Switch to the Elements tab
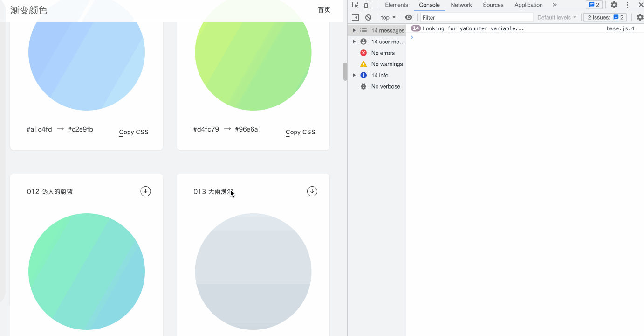This screenshot has width=644, height=336. point(397,5)
